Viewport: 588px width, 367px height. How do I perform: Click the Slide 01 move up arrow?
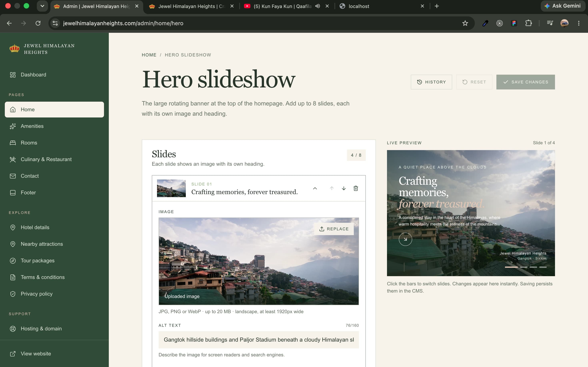pos(332,188)
